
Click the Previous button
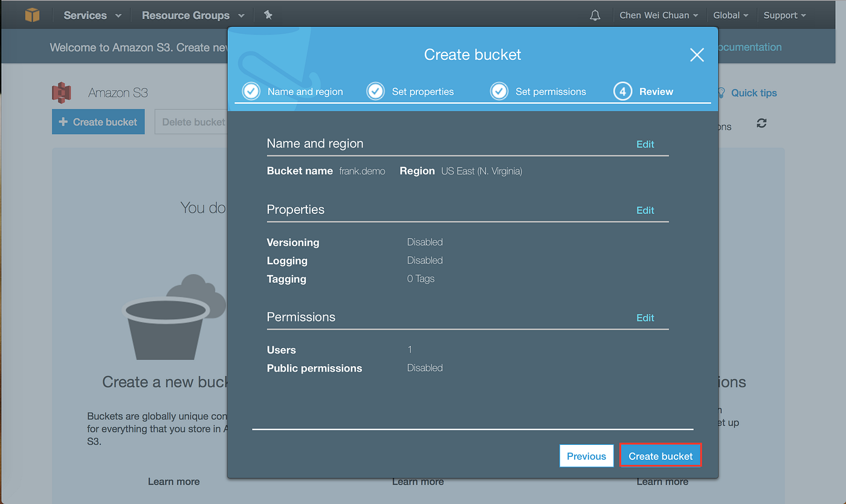(586, 456)
